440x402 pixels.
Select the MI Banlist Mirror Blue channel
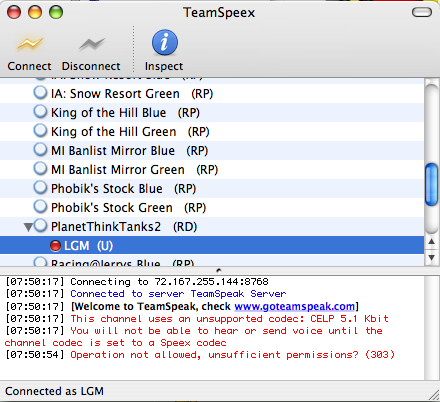click(212, 151)
